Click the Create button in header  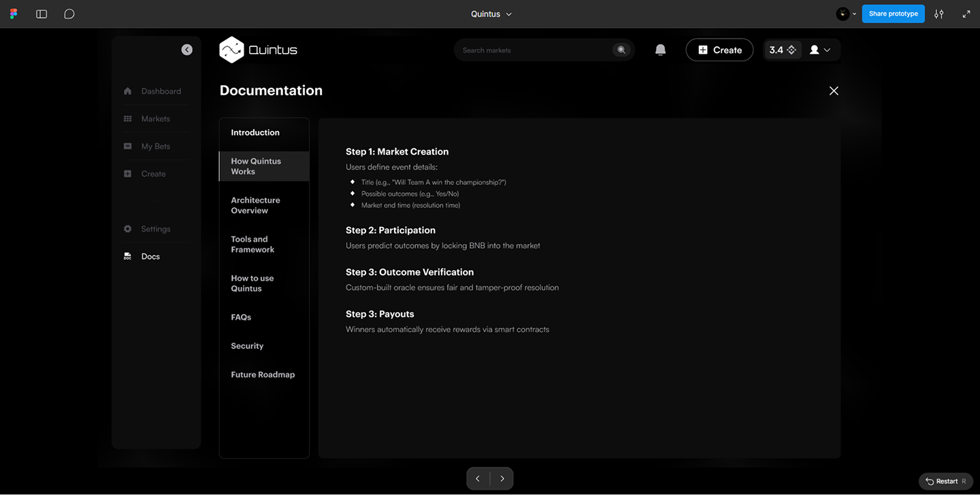click(719, 50)
